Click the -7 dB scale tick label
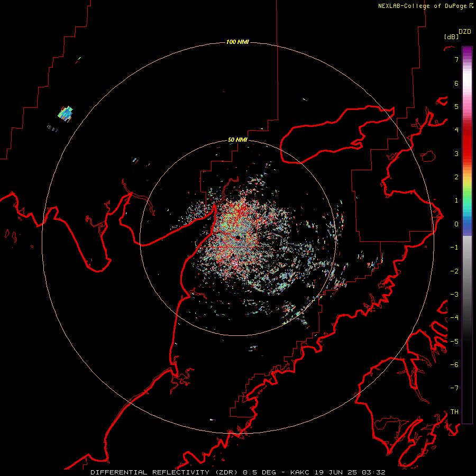Image resolution: width=476 pixels, height=476 pixels. [454, 388]
